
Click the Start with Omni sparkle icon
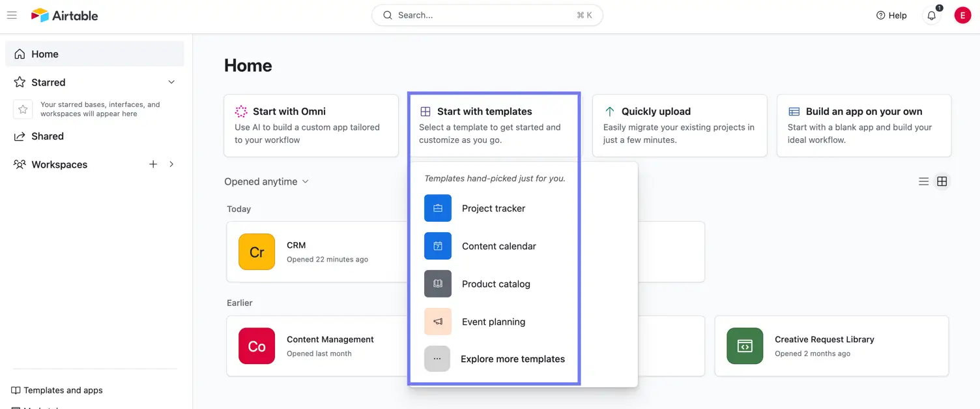tap(241, 112)
